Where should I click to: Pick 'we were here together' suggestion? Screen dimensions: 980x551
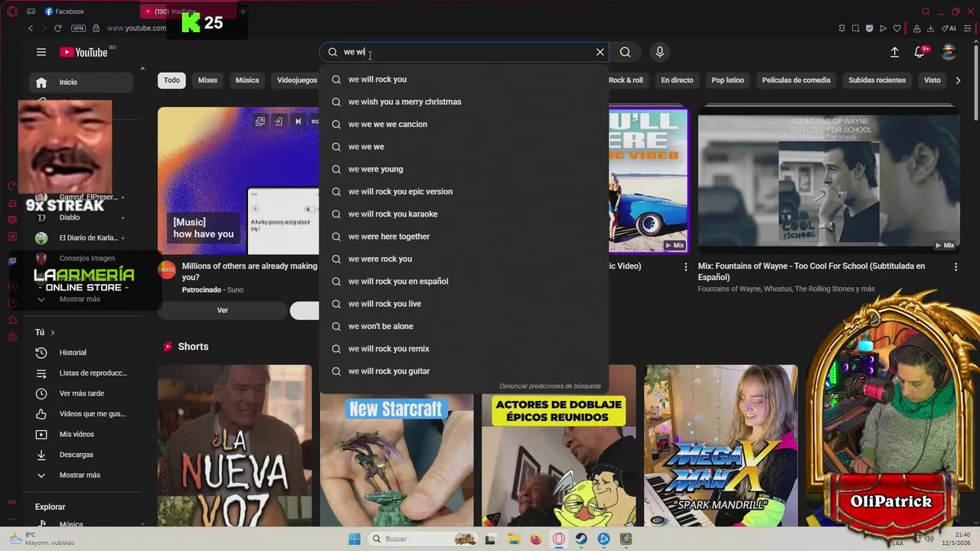(x=464, y=236)
